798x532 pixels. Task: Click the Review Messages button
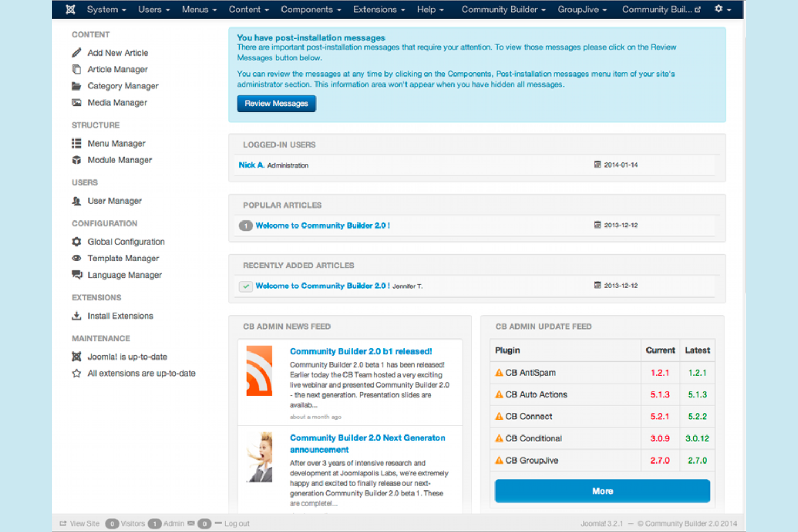coord(277,103)
